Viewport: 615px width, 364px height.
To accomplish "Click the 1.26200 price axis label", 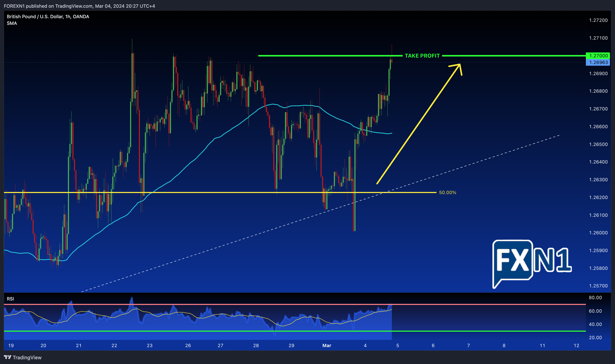I will pos(598,198).
